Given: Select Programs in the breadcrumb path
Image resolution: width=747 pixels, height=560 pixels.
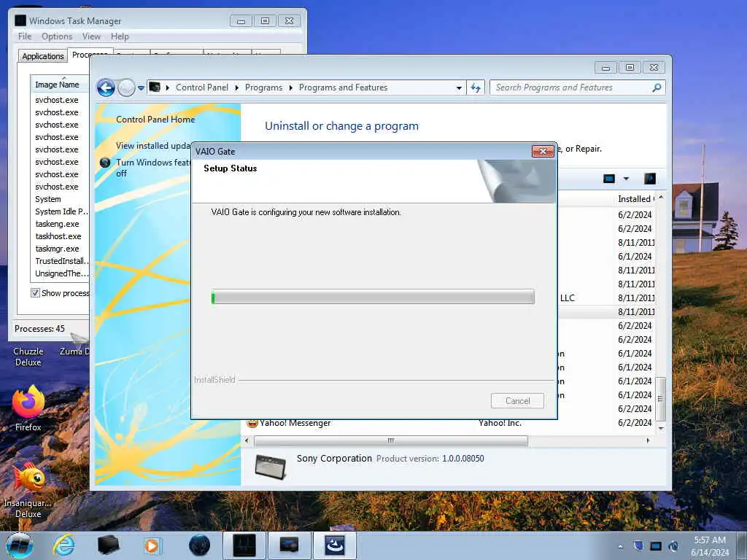Looking at the screenshot, I should point(263,87).
